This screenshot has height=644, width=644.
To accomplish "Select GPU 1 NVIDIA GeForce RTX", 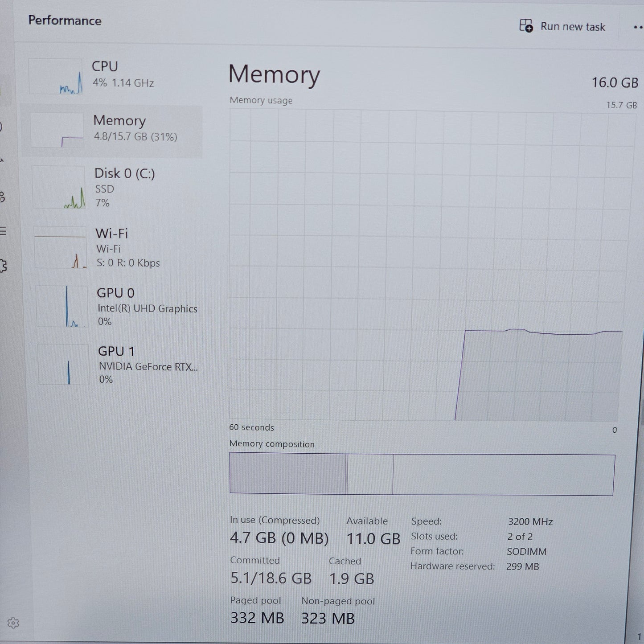I will click(x=118, y=365).
